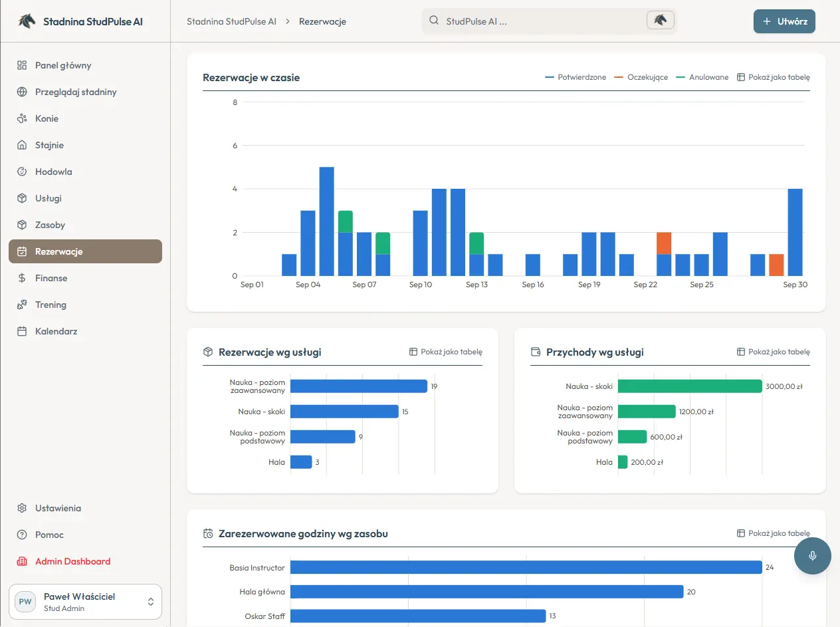The width and height of the screenshot is (840, 627).
Task: Click the calendar icon next to Kalendarz
Action: [22, 331]
